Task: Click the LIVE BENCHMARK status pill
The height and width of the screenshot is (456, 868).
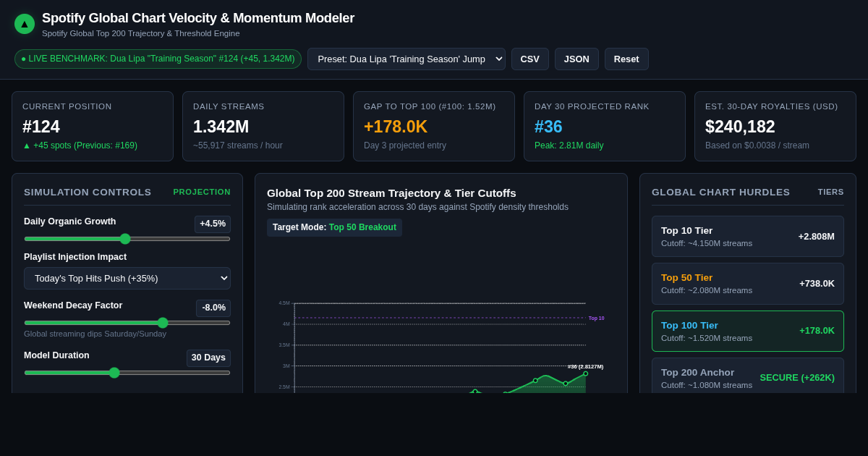Action: point(158,59)
